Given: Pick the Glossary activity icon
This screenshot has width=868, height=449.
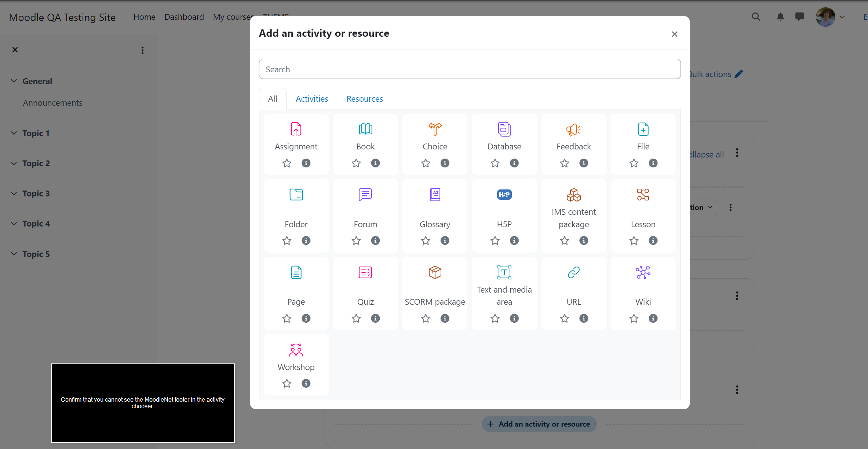Looking at the screenshot, I should pos(435,195).
